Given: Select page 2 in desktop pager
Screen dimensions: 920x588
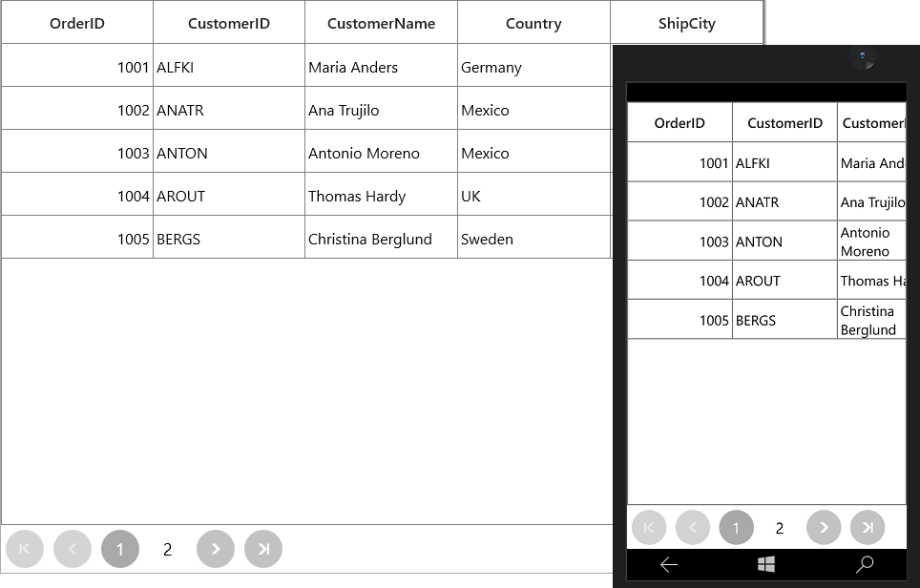Looking at the screenshot, I should click(x=168, y=549).
